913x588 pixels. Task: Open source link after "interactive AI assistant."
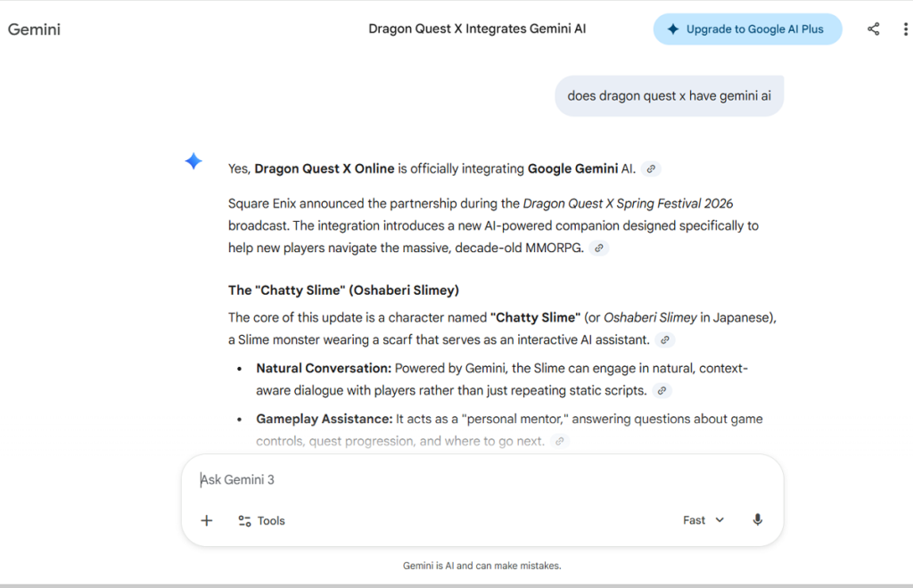[x=664, y=340]
